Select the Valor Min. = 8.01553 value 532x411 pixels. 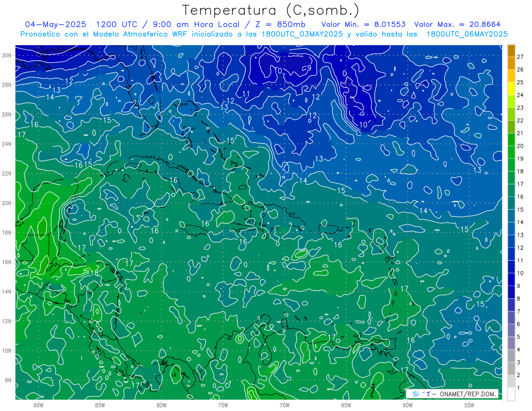point(364,24)
